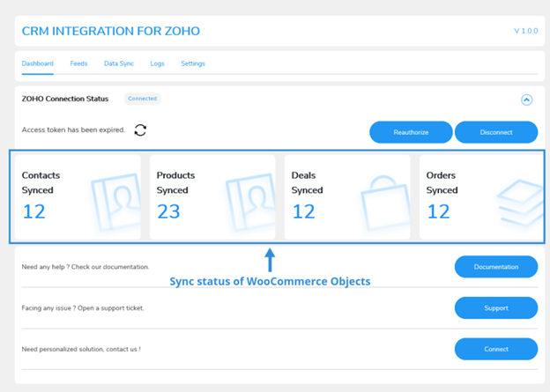Screen dimensions: 550x392
Task: Click the Disconnect button
Action: pos(496,132)
